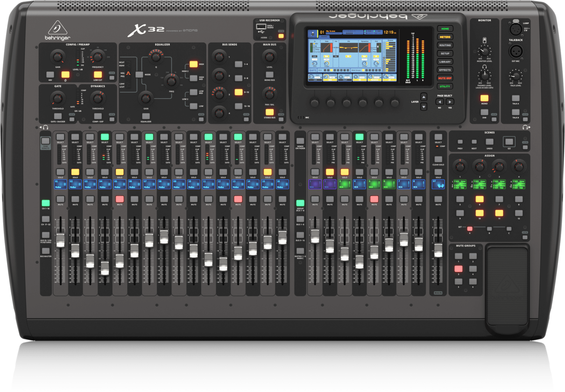Toggle the Comp / Exp button
This screenshot has height=392, width=565.
click(98, 116)
